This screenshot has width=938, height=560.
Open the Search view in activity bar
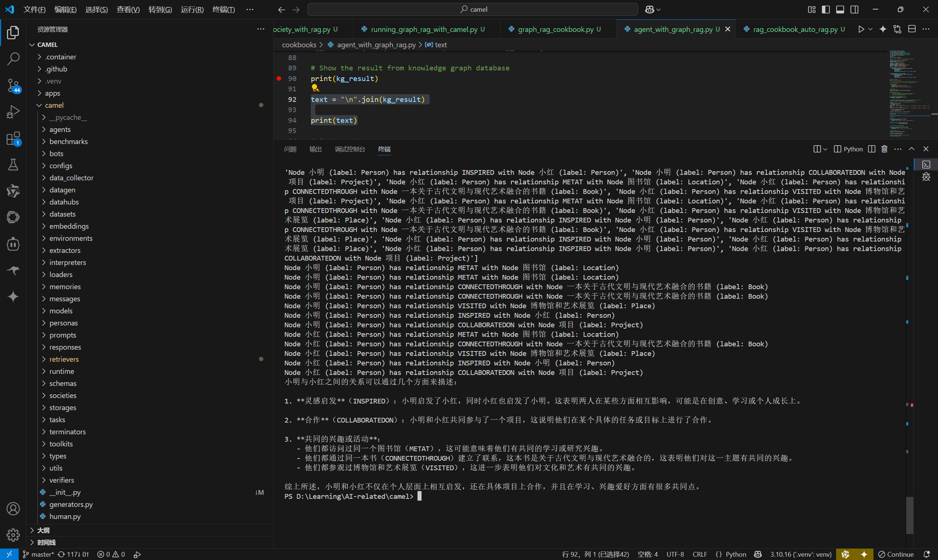(13, 59)
